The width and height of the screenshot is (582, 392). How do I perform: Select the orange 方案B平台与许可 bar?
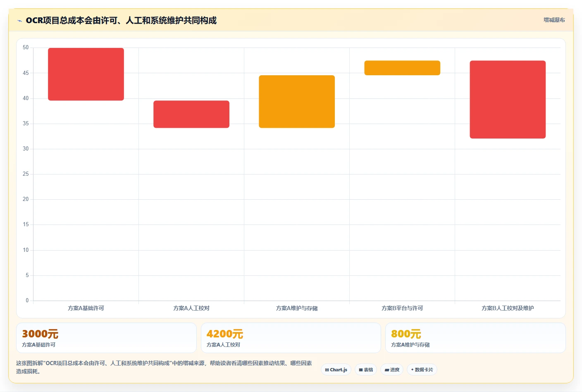tap(402, 68)
